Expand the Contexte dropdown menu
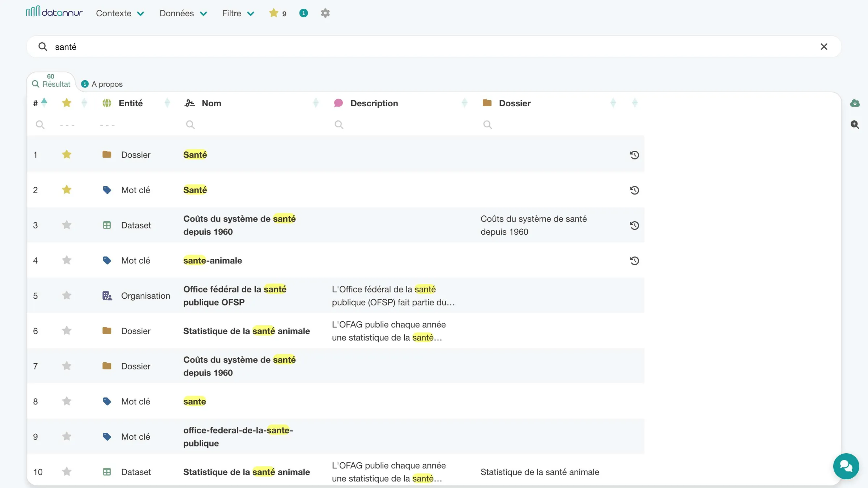This screenshot has height=488, width=868. click(x=120, y=13)
